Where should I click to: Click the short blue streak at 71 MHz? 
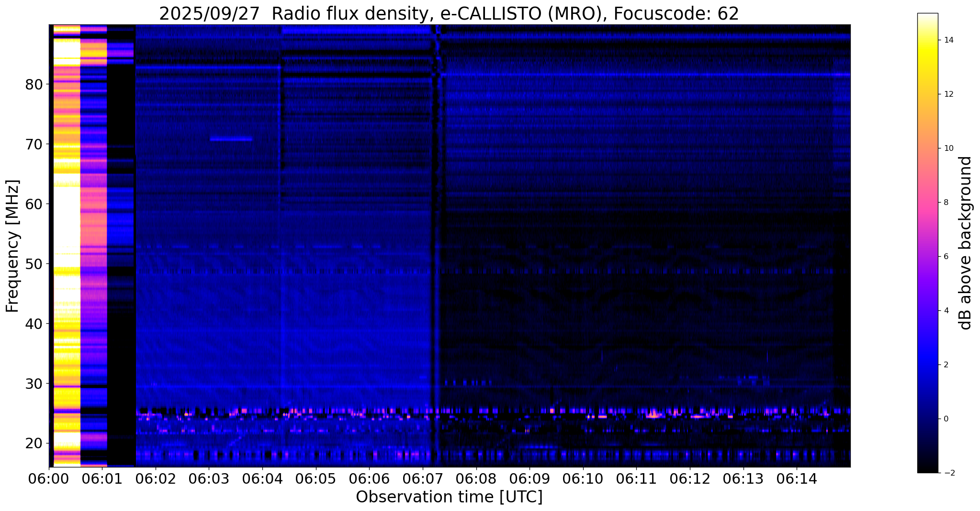[231, 139]
